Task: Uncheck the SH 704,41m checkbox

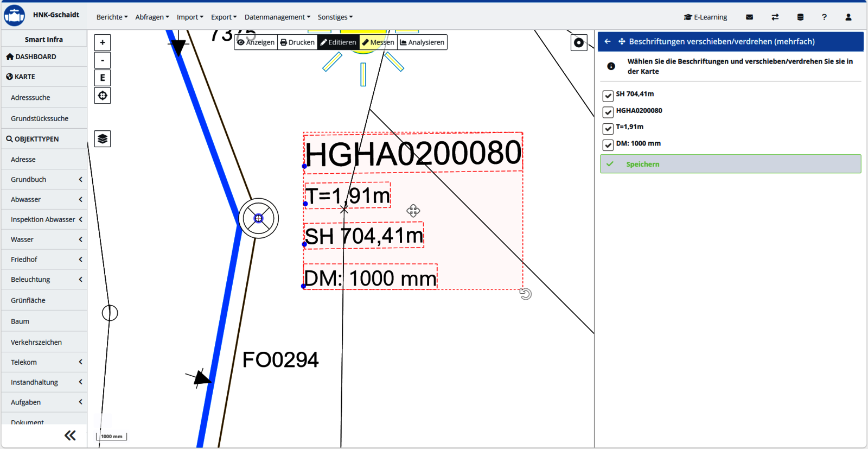Action: pyautogui.click(x=608, y=96)
